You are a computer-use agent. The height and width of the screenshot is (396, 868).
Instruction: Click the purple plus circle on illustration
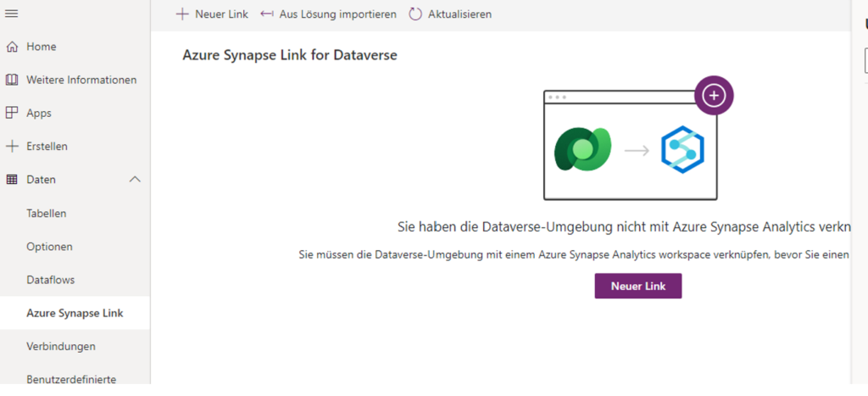click(x=714, y=95)
